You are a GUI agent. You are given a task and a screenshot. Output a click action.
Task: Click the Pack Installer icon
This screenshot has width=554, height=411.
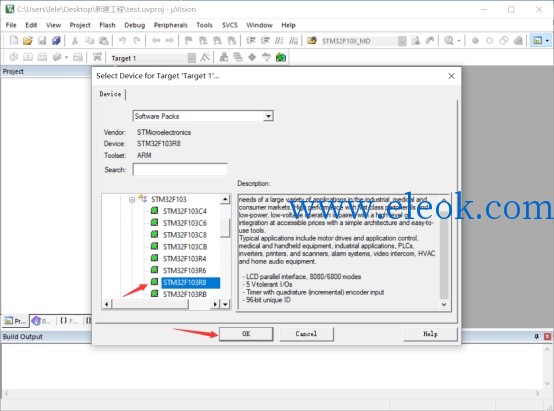(281, 57)
